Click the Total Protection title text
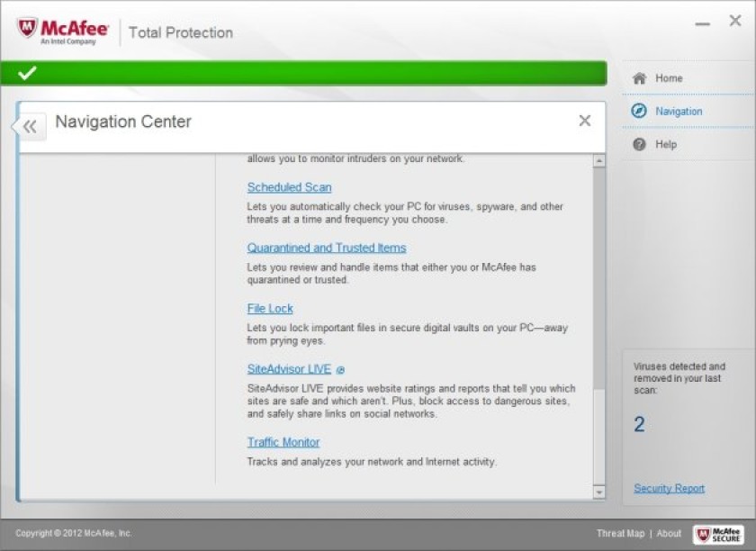Viewport: 756px width, 551px height. [181, 32]
